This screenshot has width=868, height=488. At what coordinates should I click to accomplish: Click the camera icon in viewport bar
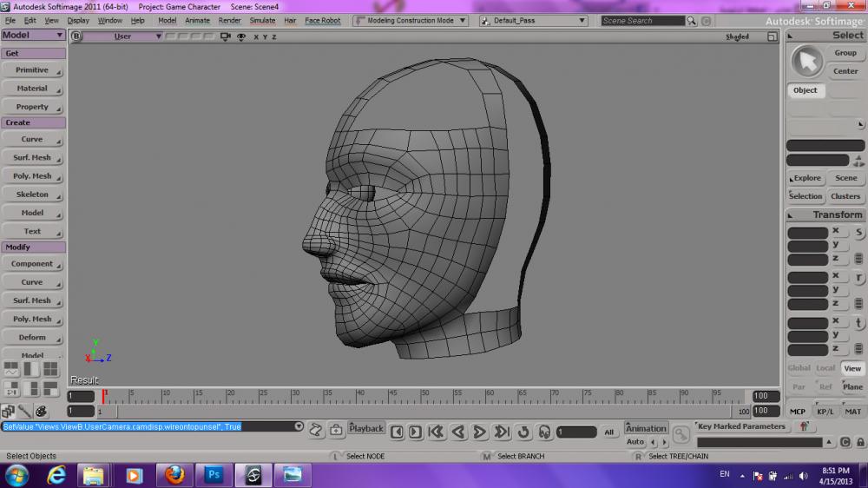click(226, 36)
